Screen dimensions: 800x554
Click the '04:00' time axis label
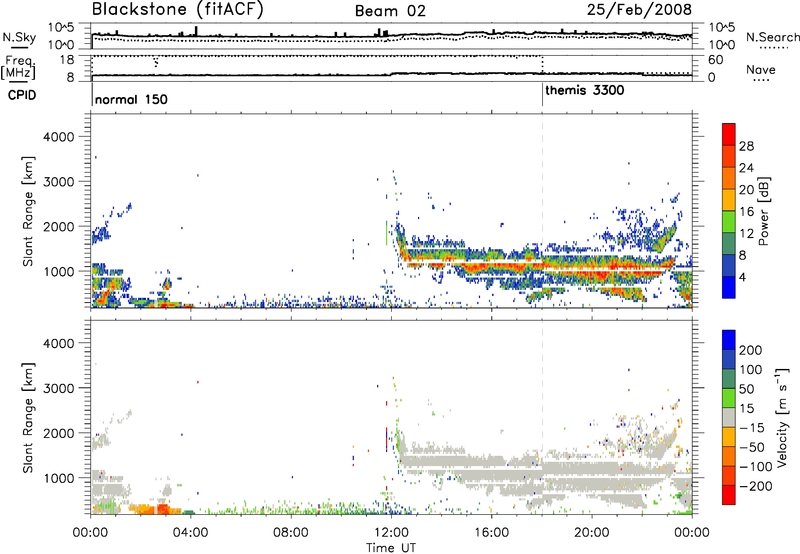pyautogui.click(x=190, y=533)
